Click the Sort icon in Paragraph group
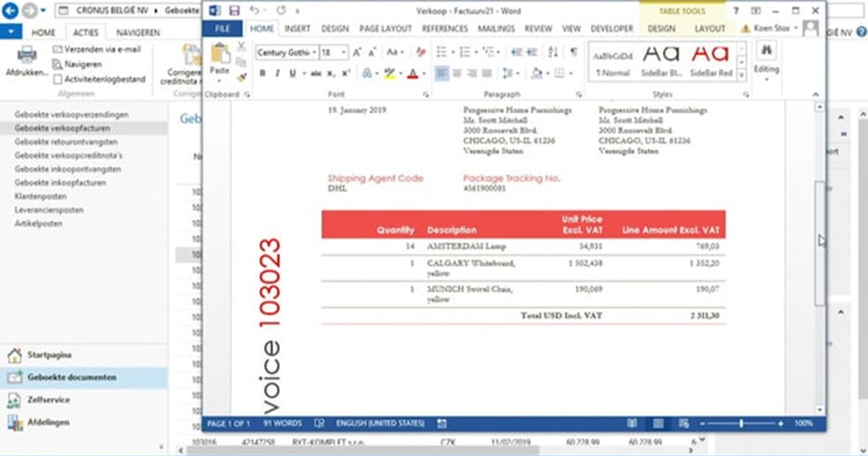The image size is (868, 456). (x=553, y=52)
